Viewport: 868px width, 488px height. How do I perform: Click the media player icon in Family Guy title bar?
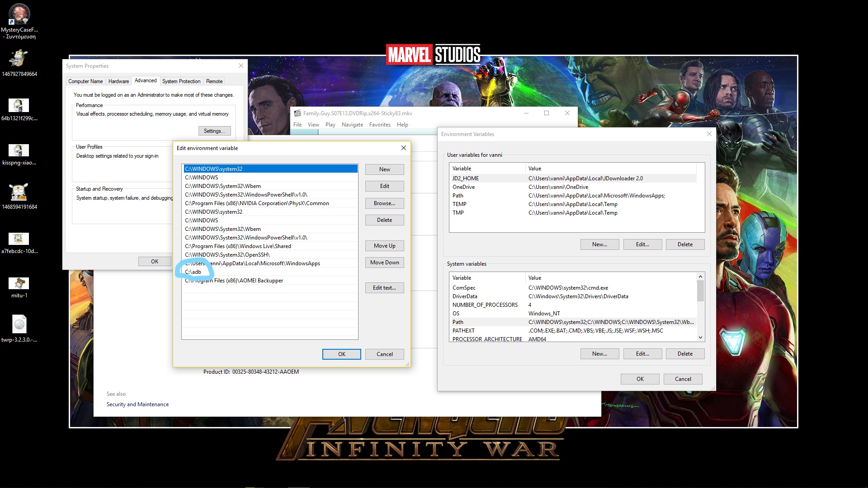tap(297, 113)
